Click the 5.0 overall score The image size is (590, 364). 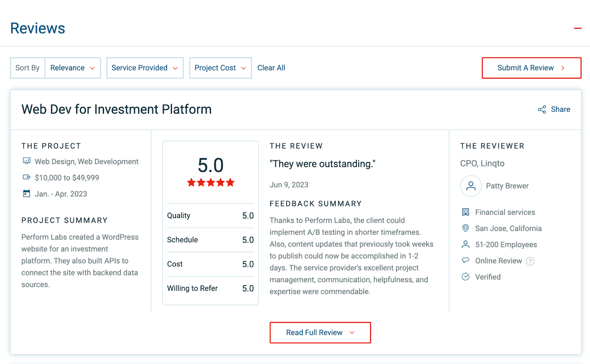coord(211,165)
